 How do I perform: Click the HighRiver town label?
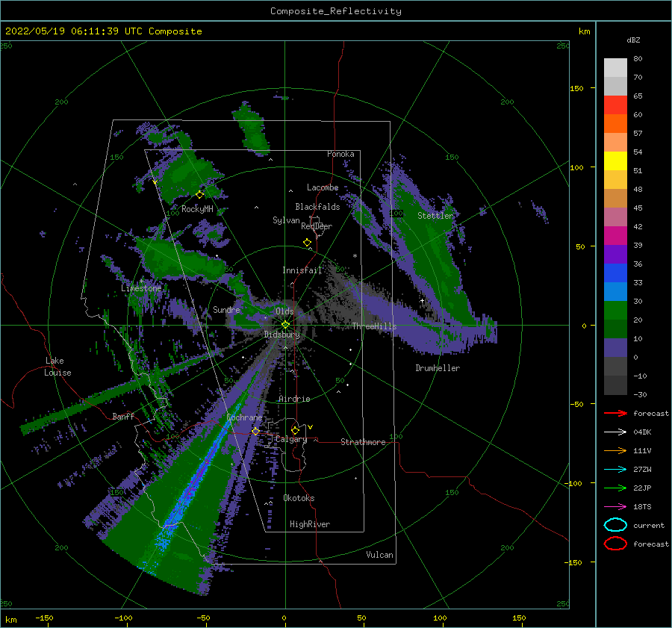coord(310,524)
